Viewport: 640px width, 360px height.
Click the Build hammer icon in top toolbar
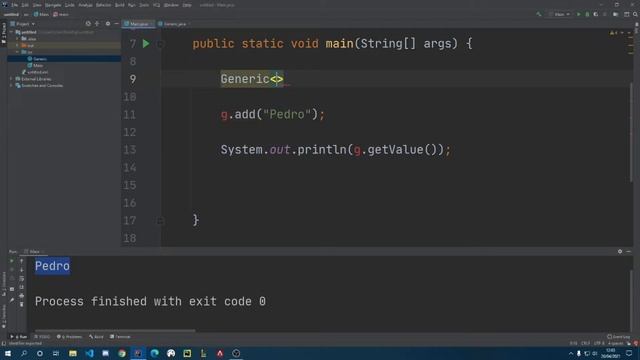pos(539,14)
